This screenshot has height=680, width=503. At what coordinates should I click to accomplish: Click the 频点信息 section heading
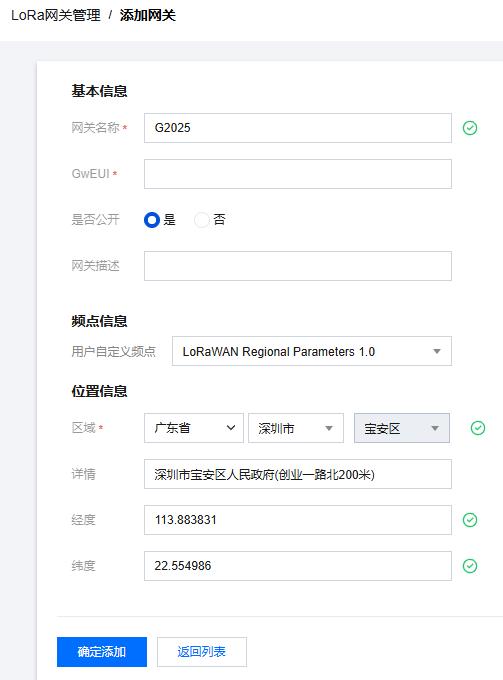pyautogui.click(x=99, y=321)
